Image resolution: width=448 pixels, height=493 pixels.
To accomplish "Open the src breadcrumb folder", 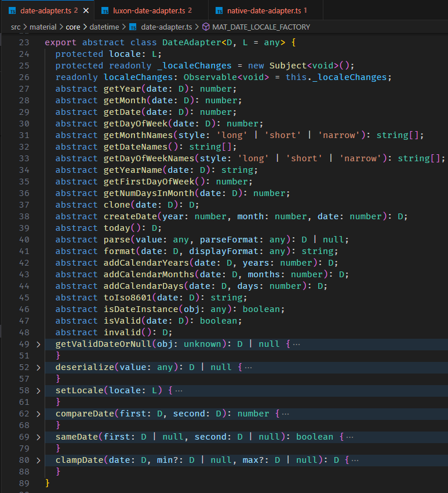I will (16, 27).
